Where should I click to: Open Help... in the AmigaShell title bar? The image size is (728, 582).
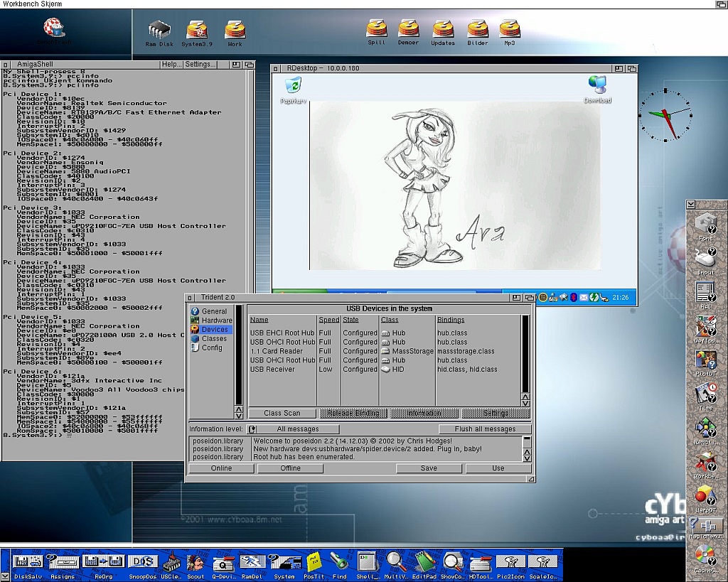tap(171, 65)
